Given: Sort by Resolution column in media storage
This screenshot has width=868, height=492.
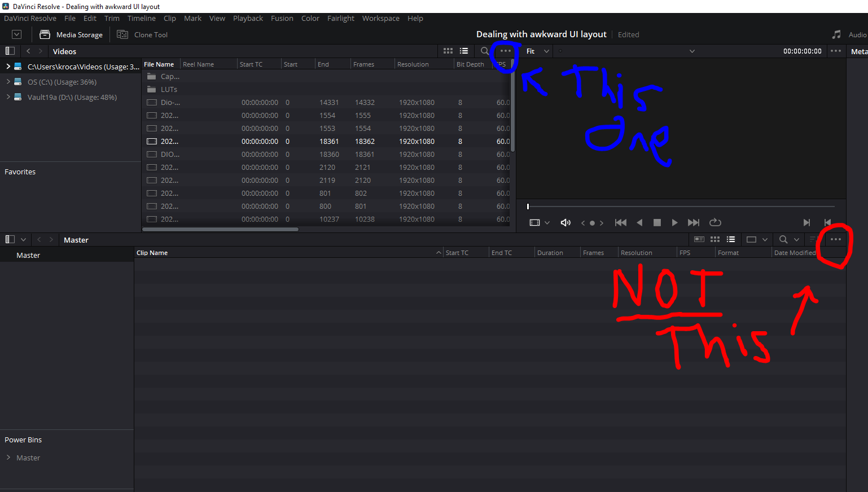Looking at the screenshot, I should pos(424,64).
